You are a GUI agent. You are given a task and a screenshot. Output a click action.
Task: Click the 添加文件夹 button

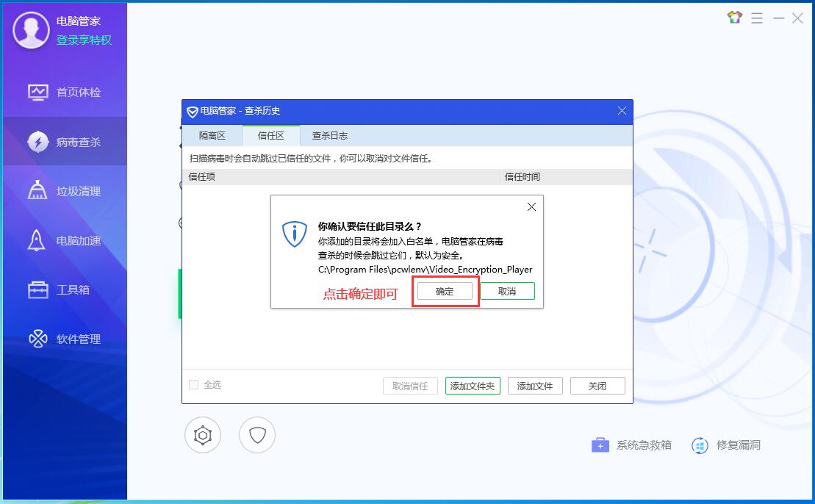[473, 386]
